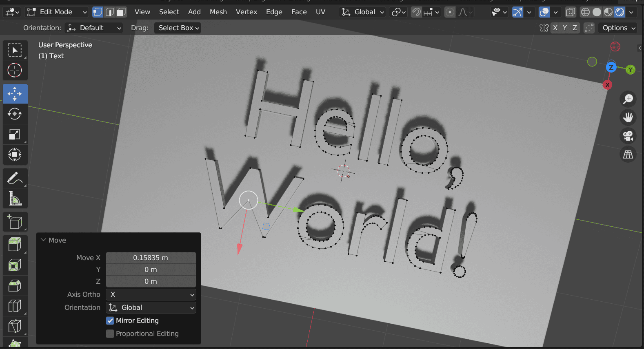This screenshot has width=644, height=349.
Task: Switch to Rendered viewport shading
Action: [x=620, y=12]
